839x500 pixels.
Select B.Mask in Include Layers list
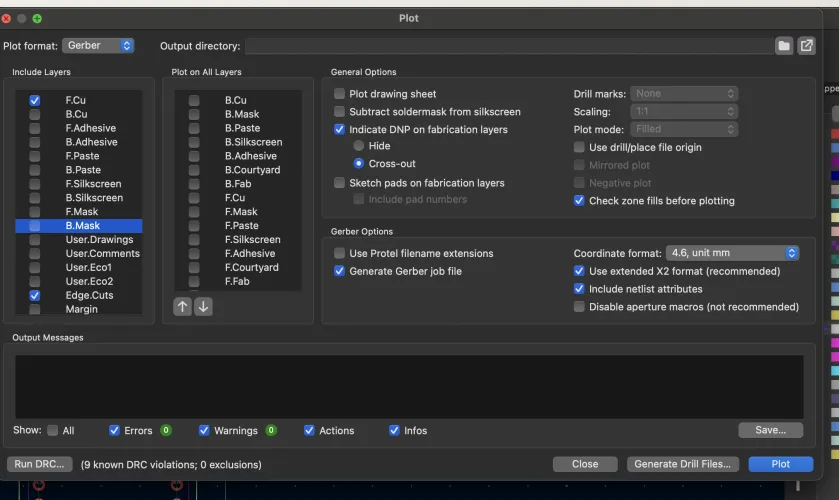coord(82,226)
